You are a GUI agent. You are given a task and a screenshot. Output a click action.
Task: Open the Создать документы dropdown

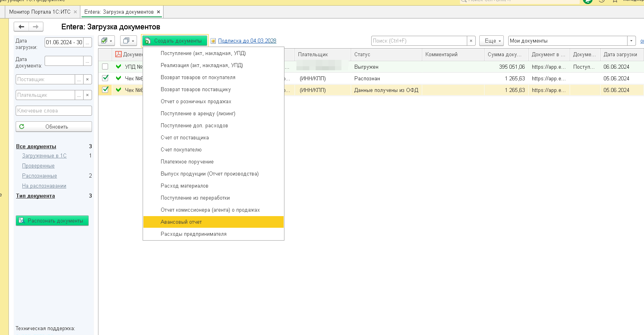[175, 41]
